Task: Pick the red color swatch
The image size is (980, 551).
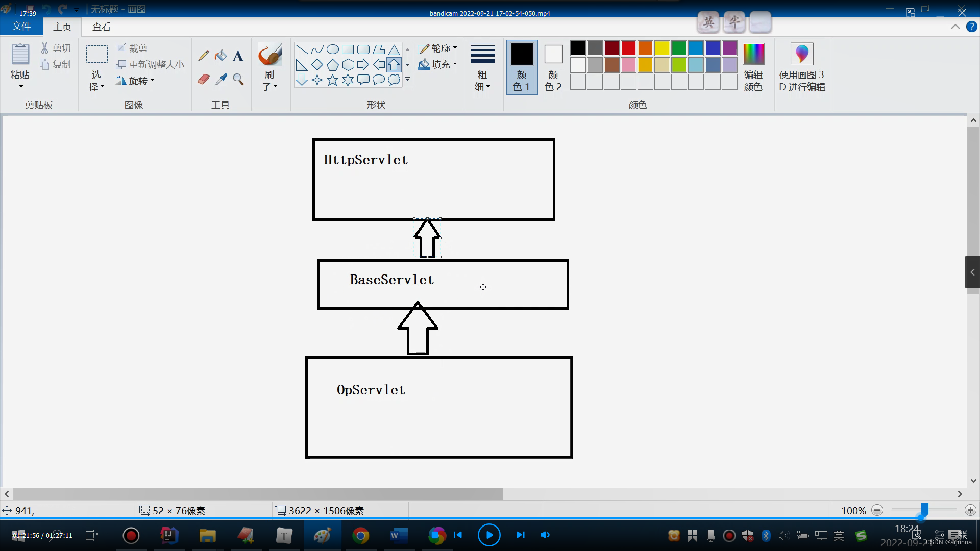Action: [628, 48]
